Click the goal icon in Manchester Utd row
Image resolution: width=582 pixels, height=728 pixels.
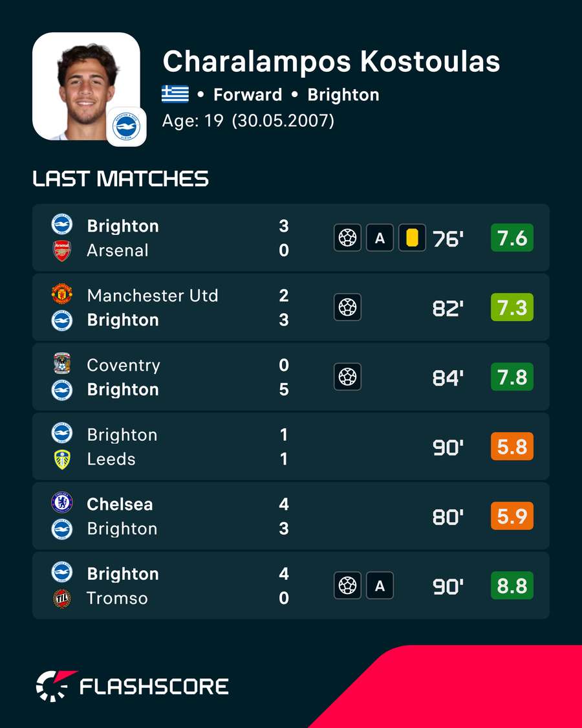click(x=347, y=307)
